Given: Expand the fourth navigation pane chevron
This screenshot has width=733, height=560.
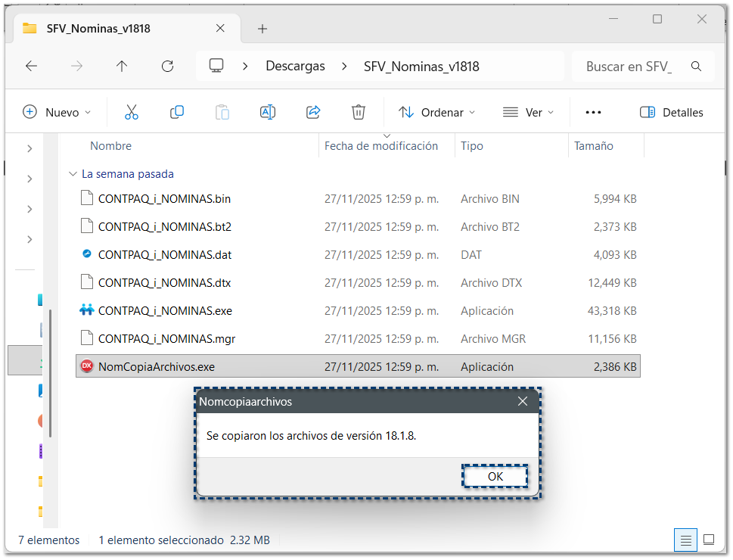Looking at the screenshot, I should 30,240.
